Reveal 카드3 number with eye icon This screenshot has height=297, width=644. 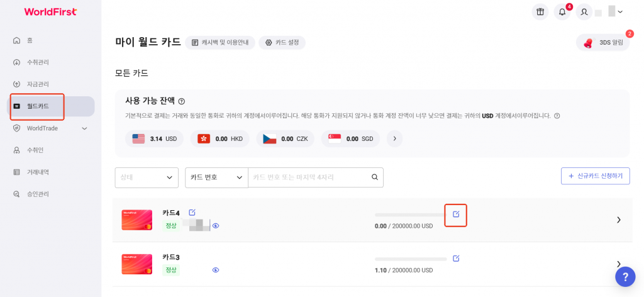coord(216,270)
